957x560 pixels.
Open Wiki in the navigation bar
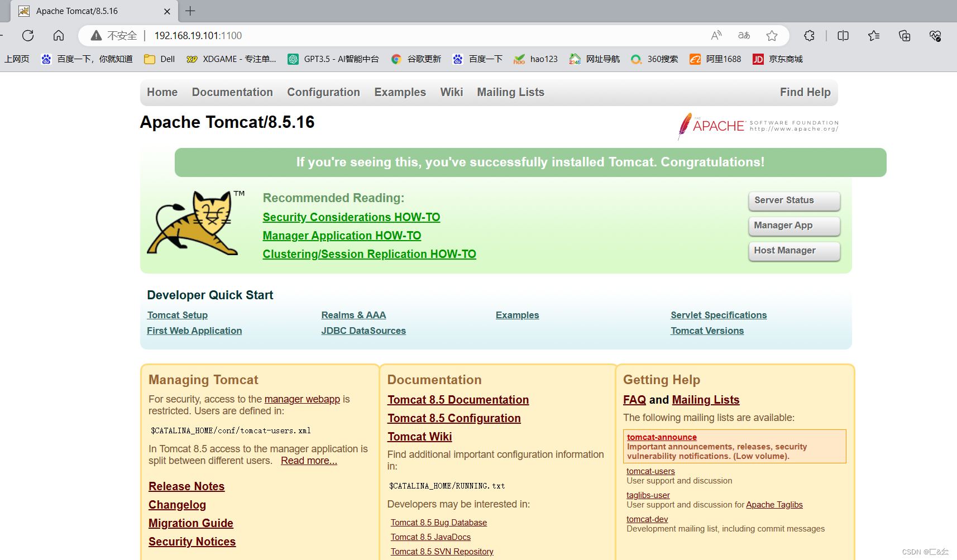(x=452, y=92)
